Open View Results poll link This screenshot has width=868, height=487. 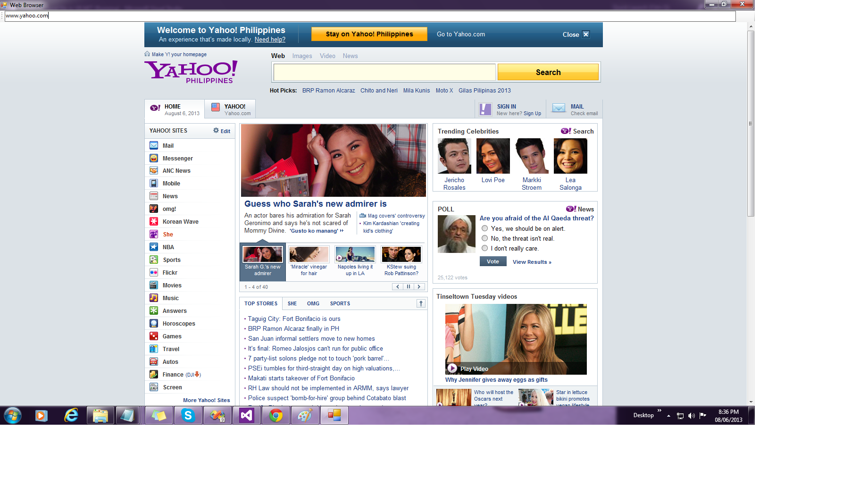[532, 262]
